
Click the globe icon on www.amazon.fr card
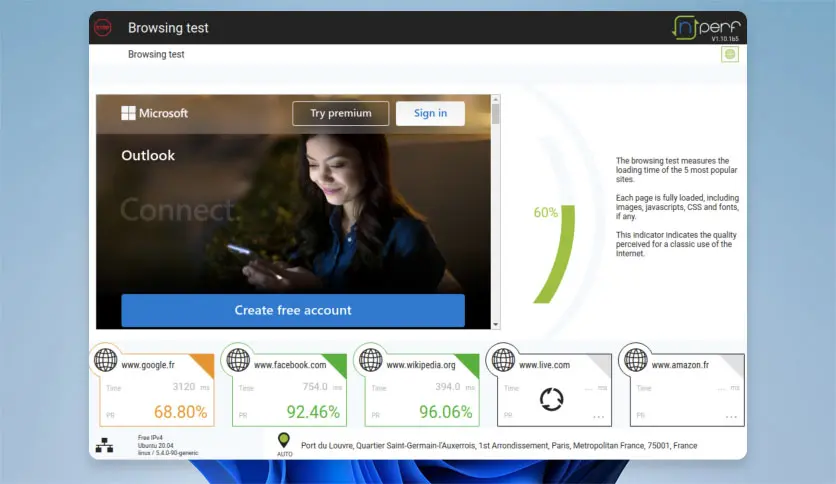tap(636, 360)
